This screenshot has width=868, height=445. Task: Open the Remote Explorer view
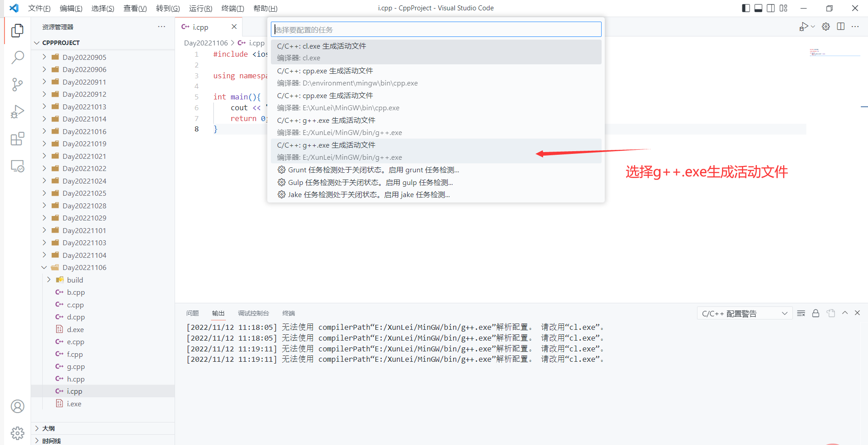(x=17, y=166)
